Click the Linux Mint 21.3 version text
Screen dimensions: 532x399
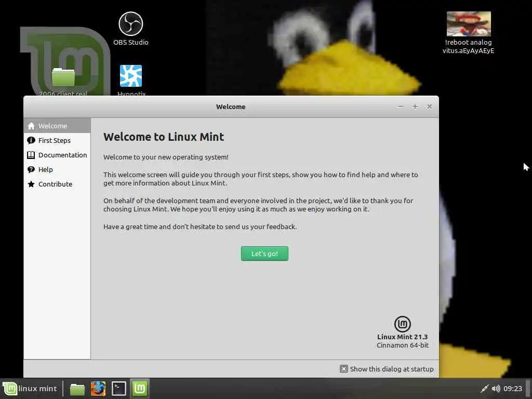403,337
